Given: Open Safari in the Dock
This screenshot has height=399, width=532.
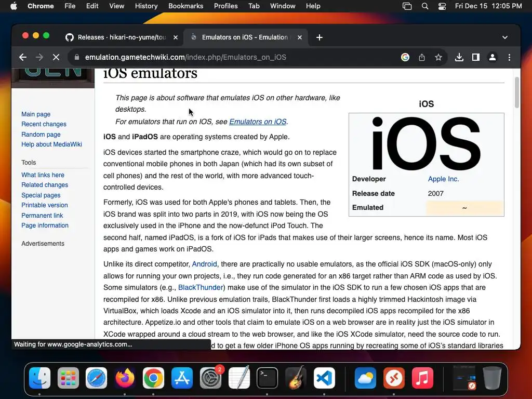Looking at the screenshot, I should 96,378.
